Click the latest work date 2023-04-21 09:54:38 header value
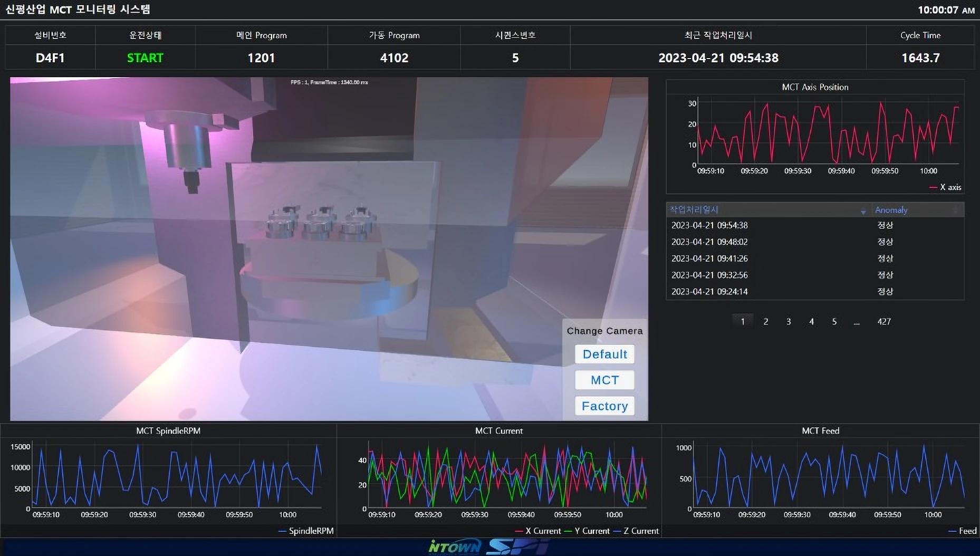The image size is (980, 556). pyautogui.click(x=718, y=57)
